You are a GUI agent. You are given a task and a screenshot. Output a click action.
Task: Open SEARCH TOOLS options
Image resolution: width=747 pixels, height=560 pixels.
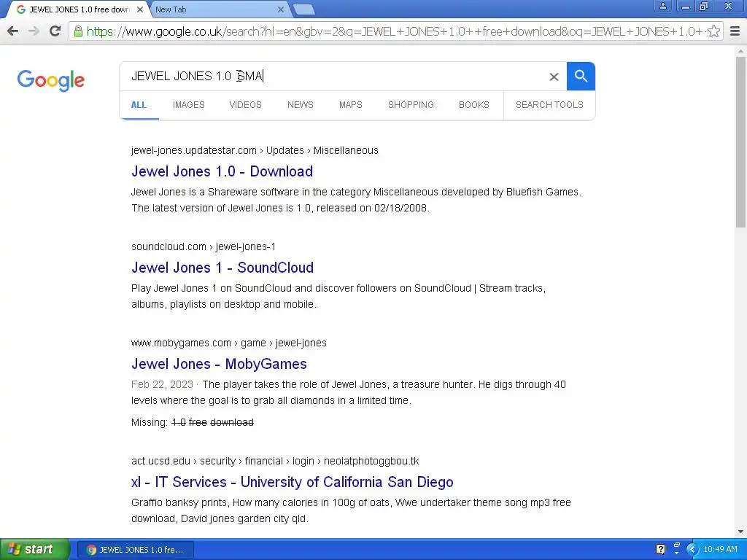[549, 105]
